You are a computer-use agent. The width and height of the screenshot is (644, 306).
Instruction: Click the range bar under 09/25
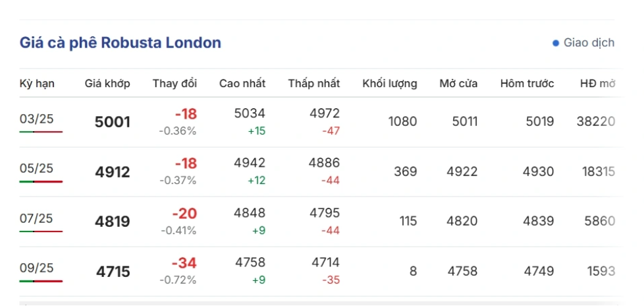click(41, 281)
